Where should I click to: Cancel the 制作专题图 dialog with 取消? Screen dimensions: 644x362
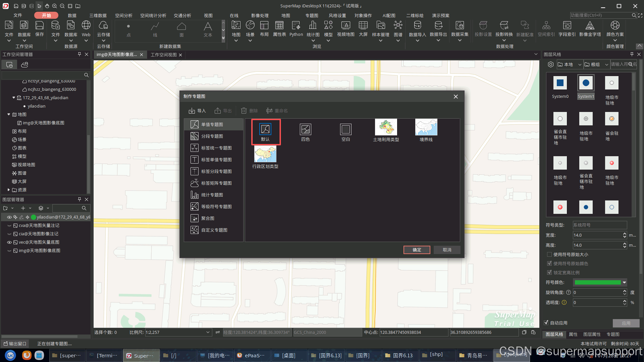447,250
